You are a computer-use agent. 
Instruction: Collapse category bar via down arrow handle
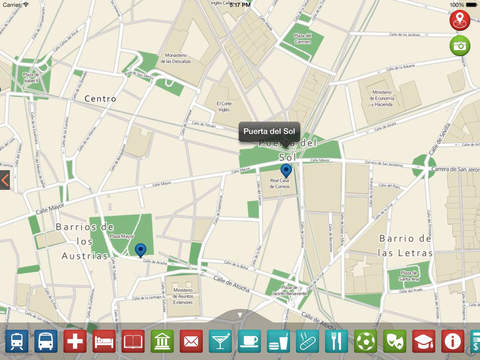click(240, 315)
